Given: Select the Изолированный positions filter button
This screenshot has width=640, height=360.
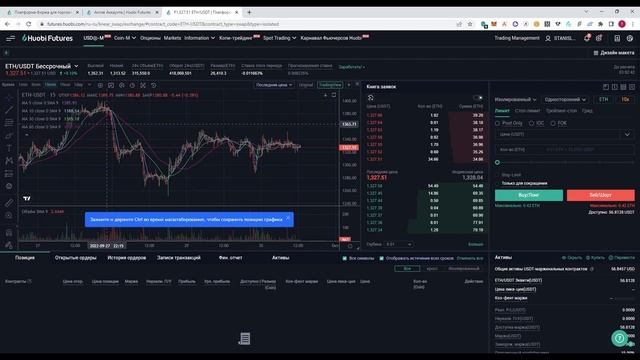Looking at the screenshot, I should click(x=464, y=269).
